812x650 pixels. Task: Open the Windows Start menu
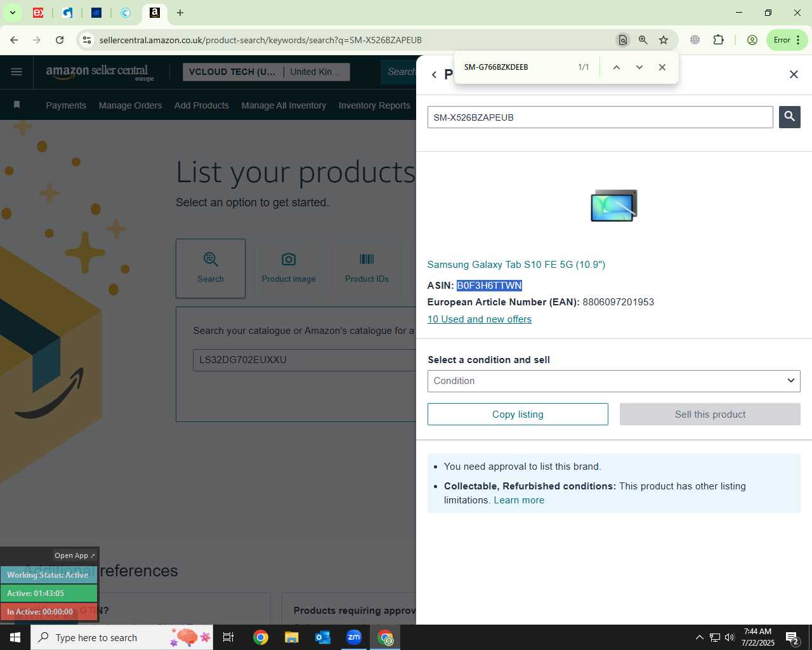pos(15,637)
